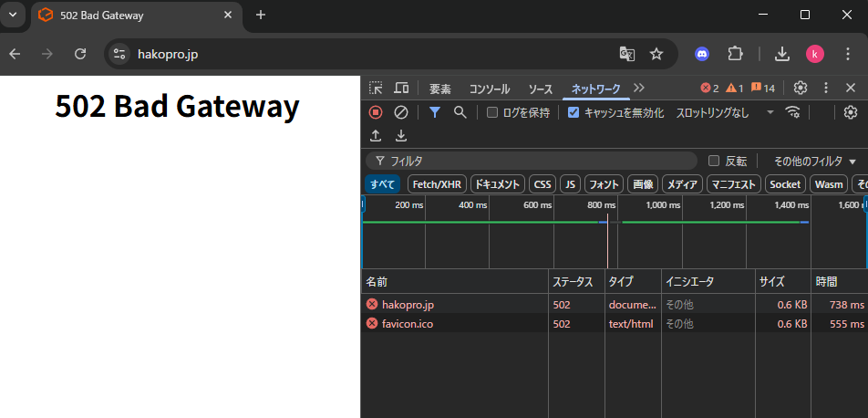Select the hakopro.jp request row
Screen dimensions: 868x418
(615, 304)
